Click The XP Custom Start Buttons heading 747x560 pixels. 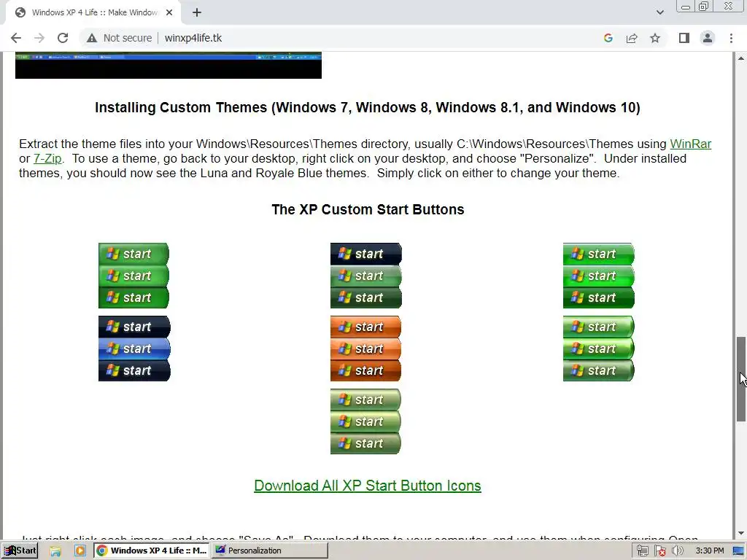click(368, 209)
